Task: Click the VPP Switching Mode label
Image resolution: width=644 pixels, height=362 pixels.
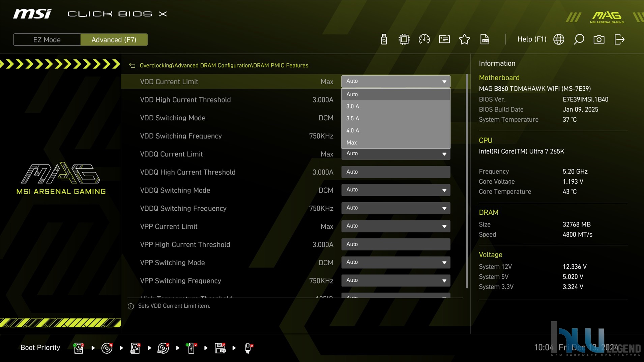Action: [172, 263]
